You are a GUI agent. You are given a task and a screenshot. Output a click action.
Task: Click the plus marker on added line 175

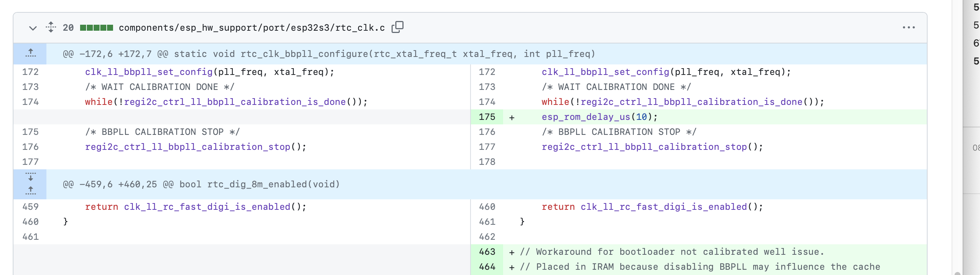[512, 117]
